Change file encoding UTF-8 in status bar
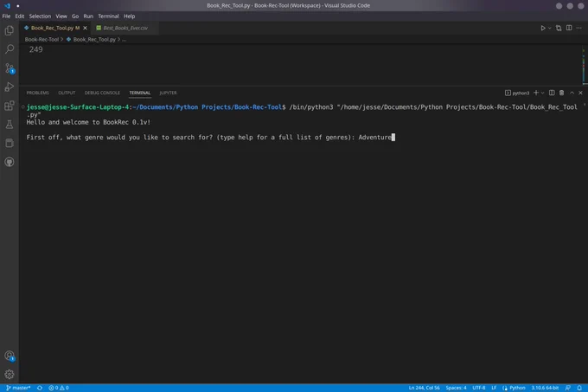This screenshot has height=392, width=588. coord(478,388)
